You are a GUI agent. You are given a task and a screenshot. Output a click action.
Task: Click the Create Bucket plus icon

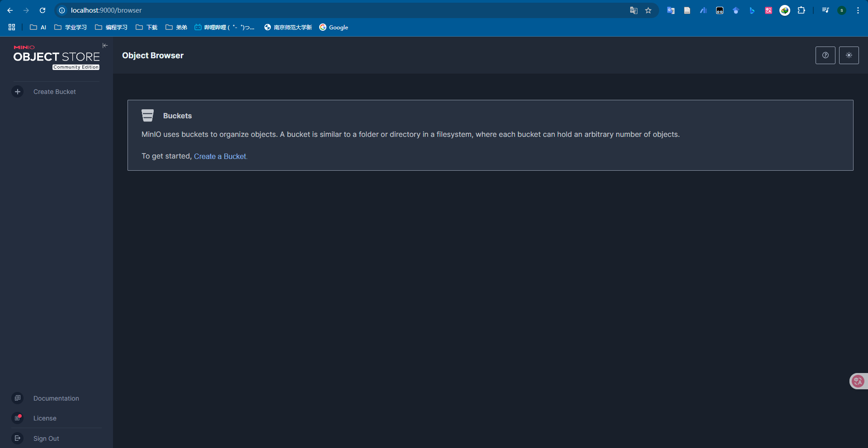click(18, 92)
